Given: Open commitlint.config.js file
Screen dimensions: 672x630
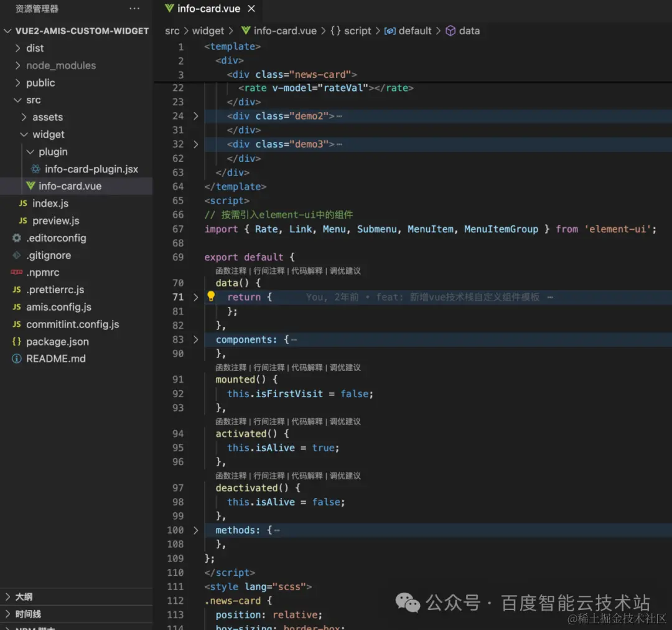Looking at the screenshot, I should tap(73, 324).
